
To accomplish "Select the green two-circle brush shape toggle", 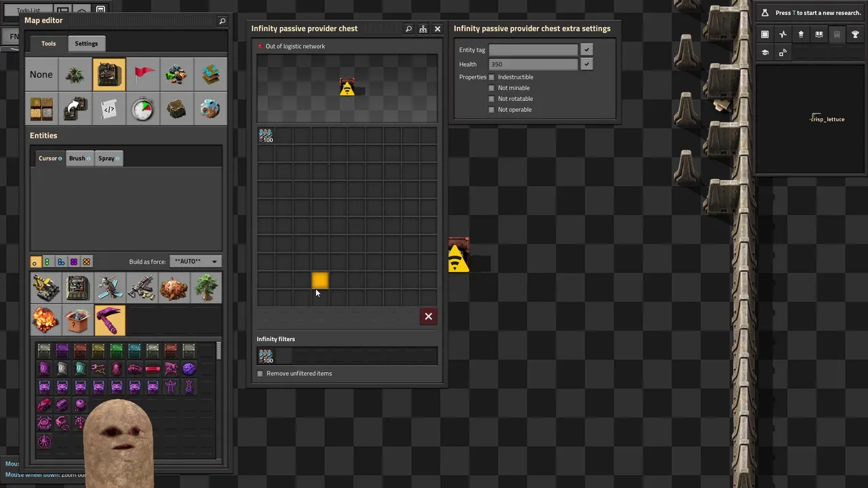I will [47, 262].
